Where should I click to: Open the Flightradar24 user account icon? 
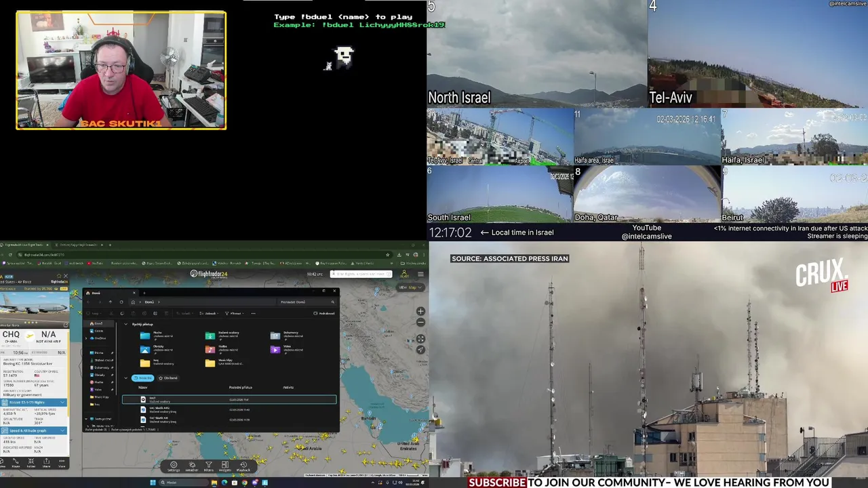coord(404,274)
